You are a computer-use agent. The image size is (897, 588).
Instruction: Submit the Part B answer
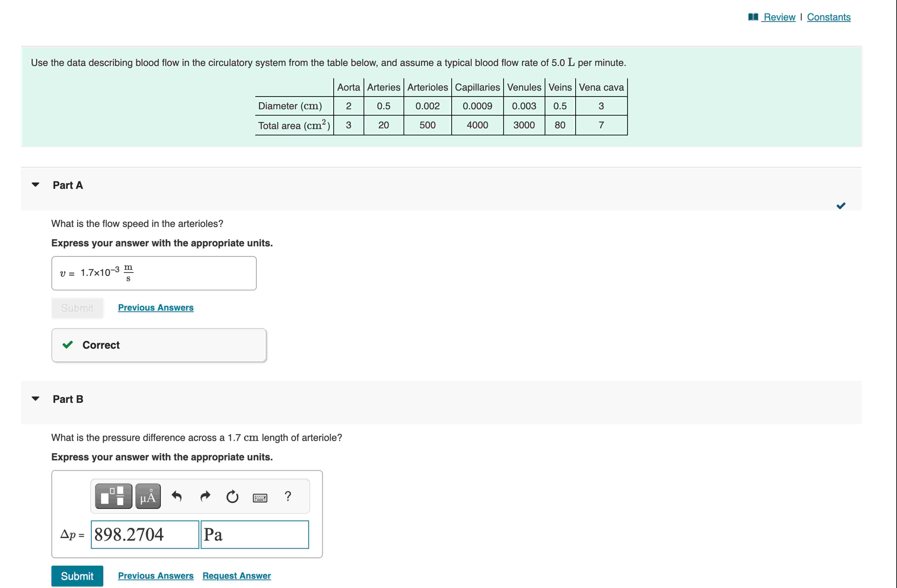tap(77, 575)
